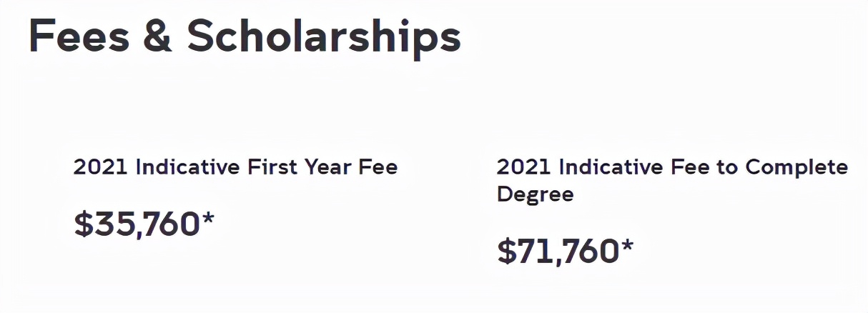The width and height of the screenshot is (868, 313).
Task: Click the 2021 Indicative Fee to Complete Degree label
Action: pyautogui.click(x=671, y=180)
